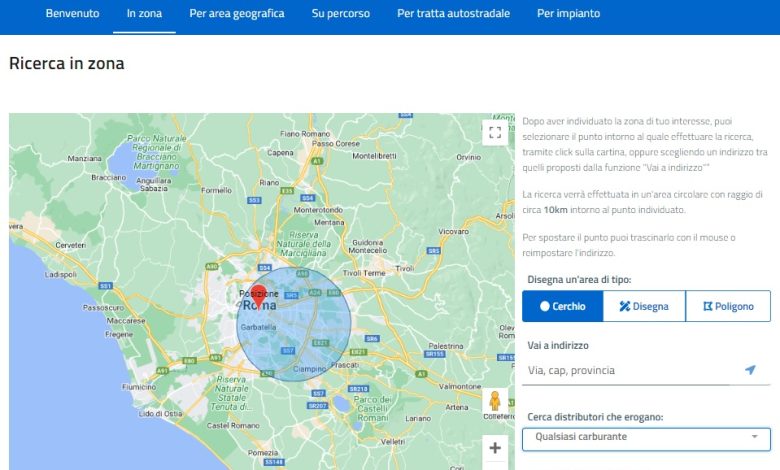Switch to Per area geografica tab
The width and height of the screenshot is (780, 470).
click(x=237, y=13)
